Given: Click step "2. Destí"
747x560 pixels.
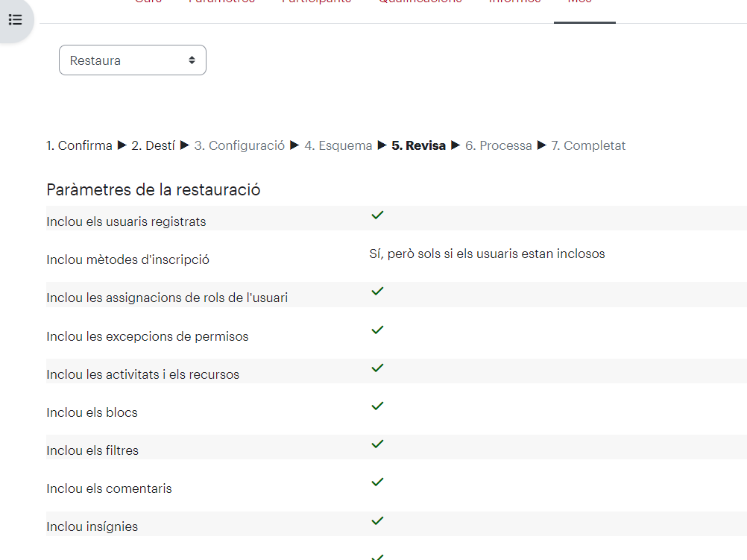Looking at the screenshot, I should point(154,145).
